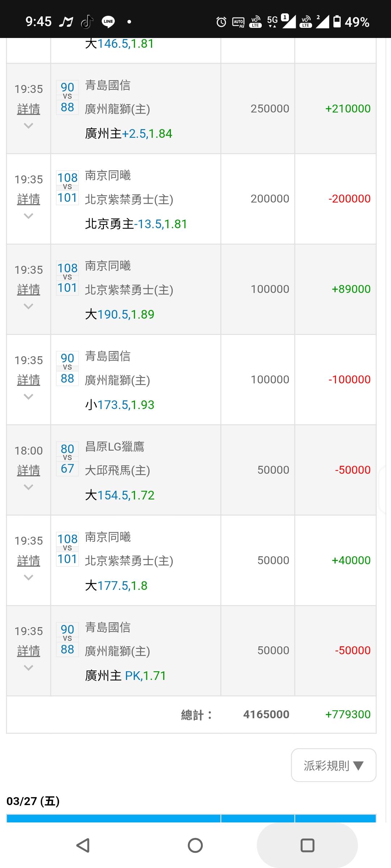This screenshot has width=391, height=868.
Task: Tap the alarm clock status icon
Action: (221, 22)
